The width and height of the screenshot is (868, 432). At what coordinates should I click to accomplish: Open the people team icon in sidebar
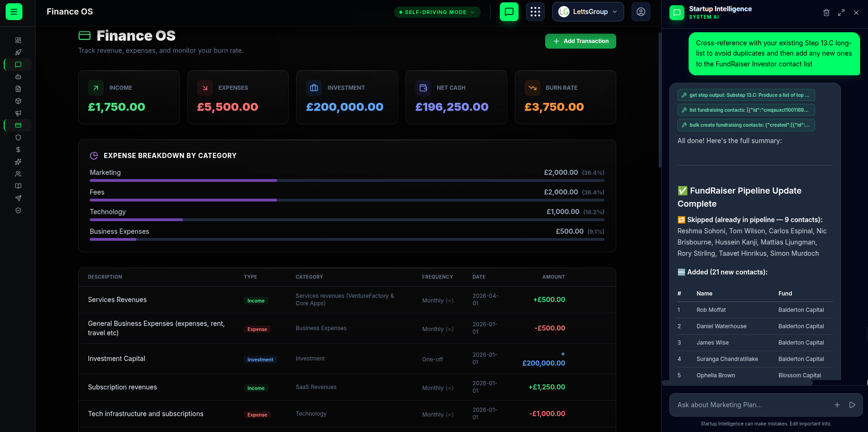[18, 174]
